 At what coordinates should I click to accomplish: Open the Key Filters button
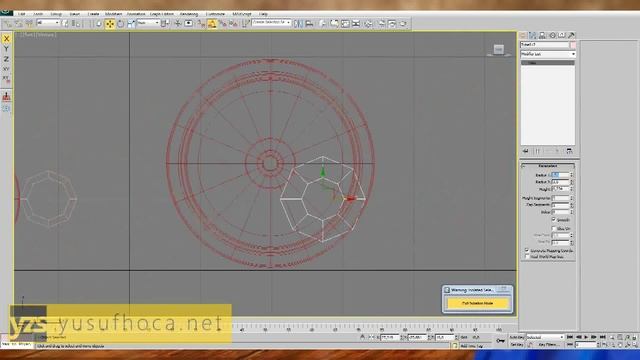click(549, 345)
